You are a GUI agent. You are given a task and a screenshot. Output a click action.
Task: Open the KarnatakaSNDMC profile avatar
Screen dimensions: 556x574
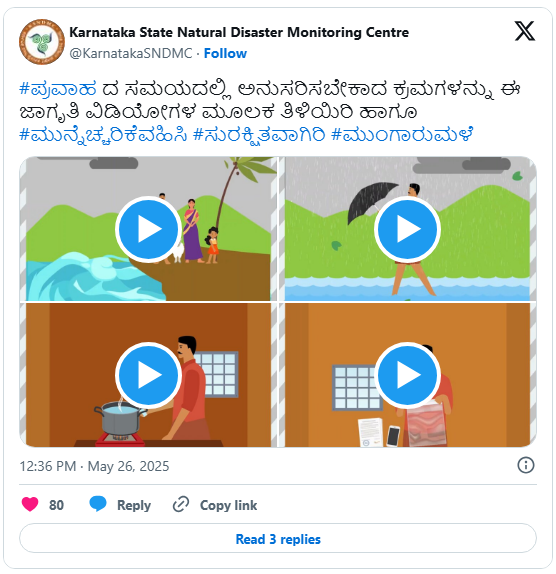pyautogui.click(x=42, y=42)
